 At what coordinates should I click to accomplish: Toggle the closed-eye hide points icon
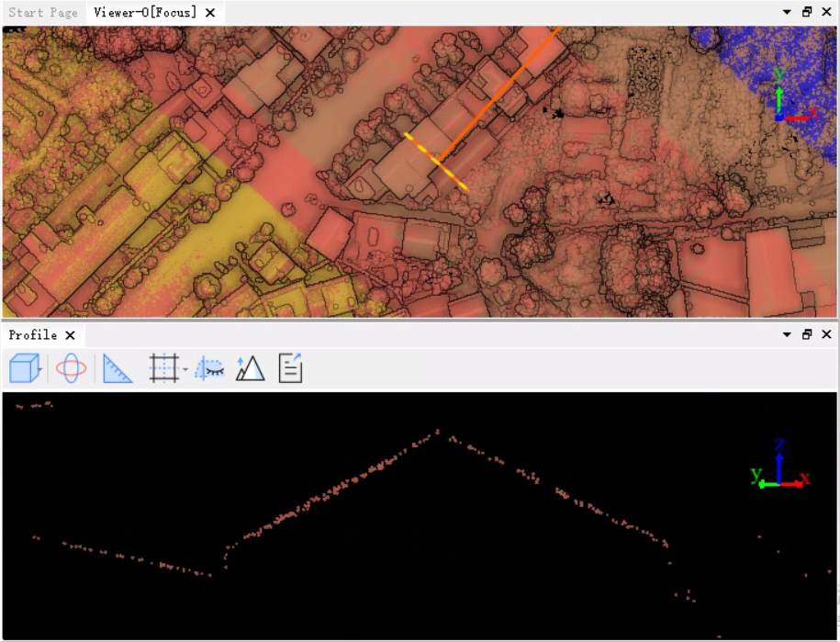coord(210,369)
